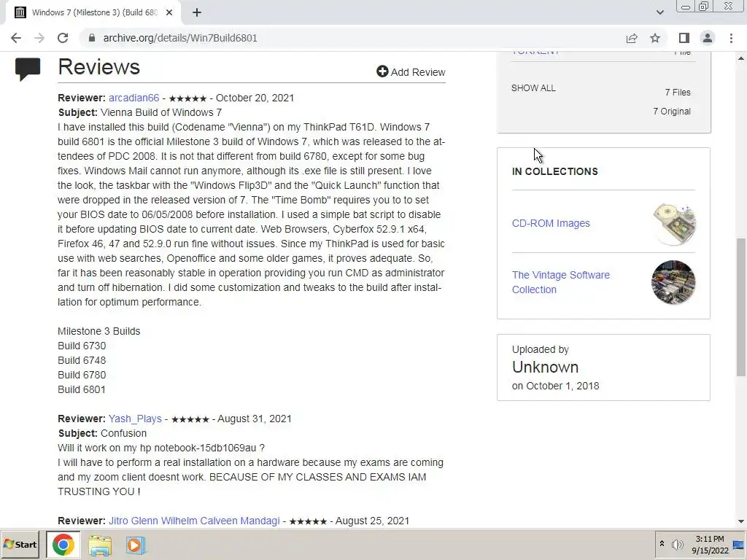This screenshot has height=560, width=747.
Task: Click SHOW ALL files link
Action: coord(533,88)
